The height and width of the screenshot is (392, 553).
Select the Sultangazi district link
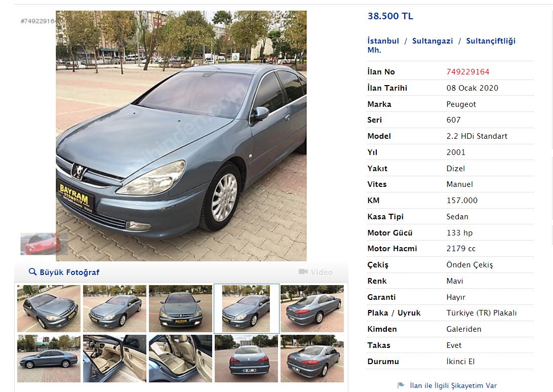[x=432, y=41]
